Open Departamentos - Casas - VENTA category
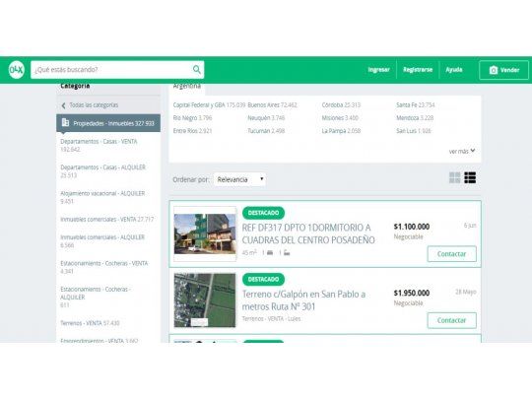The image size is (532, 399). coord(99,145)
